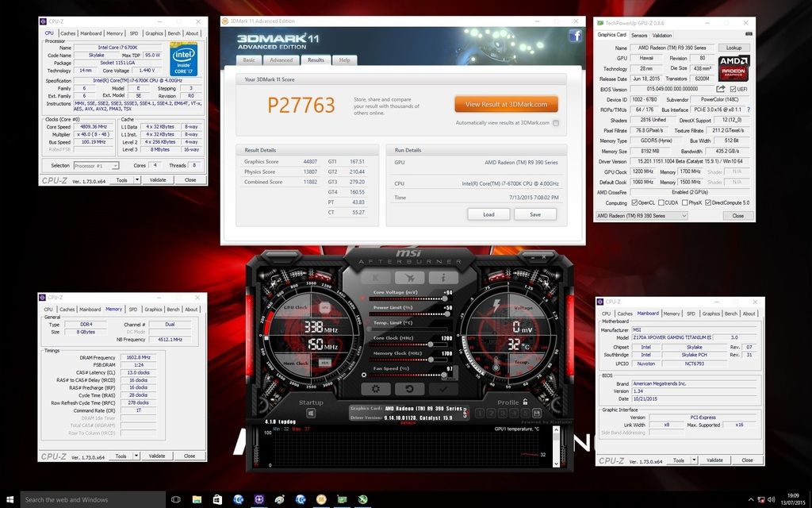The image size is (812, 508).
Task: Click the Save button in 3DMark 11
Action: point(535,214)
